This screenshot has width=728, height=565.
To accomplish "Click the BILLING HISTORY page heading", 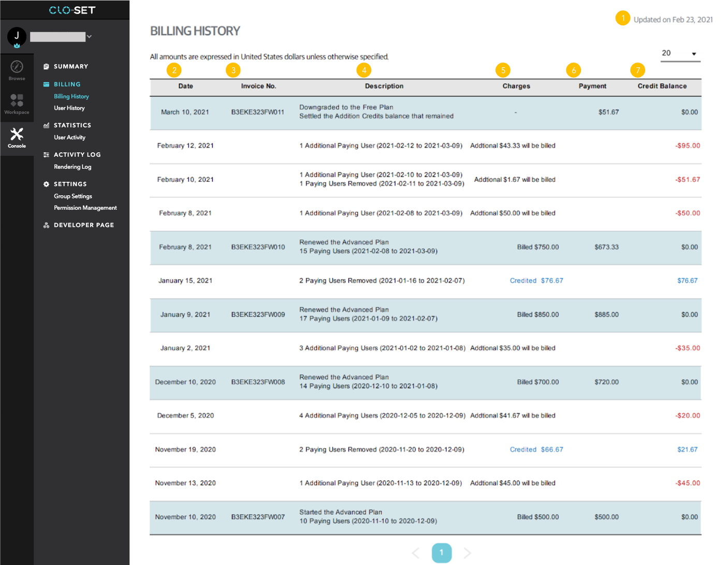I will click(x=195, y=31).
